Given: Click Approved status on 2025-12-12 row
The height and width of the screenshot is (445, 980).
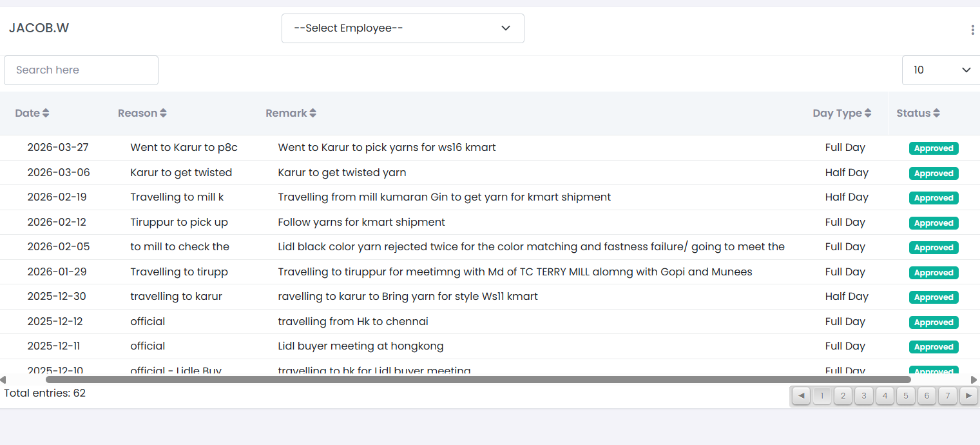Looking at the screenshot, I should click(934, 322).
